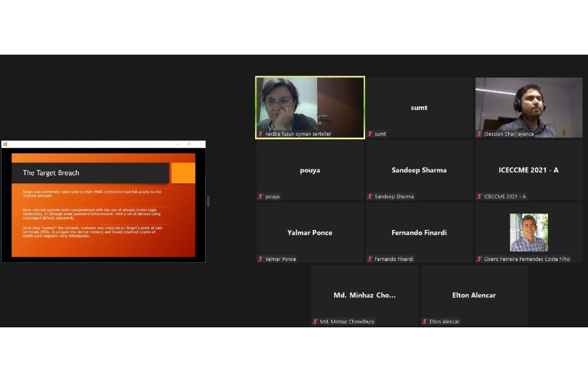Click Sandeep Sharma's muted mic icon
Image resolution: width=588 pixels, height=382 pixels.
(370, 196)
